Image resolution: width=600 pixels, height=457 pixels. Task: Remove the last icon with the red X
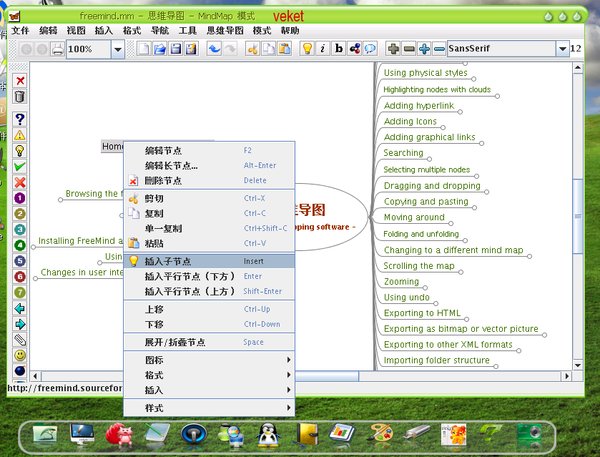tap(20, 80)
